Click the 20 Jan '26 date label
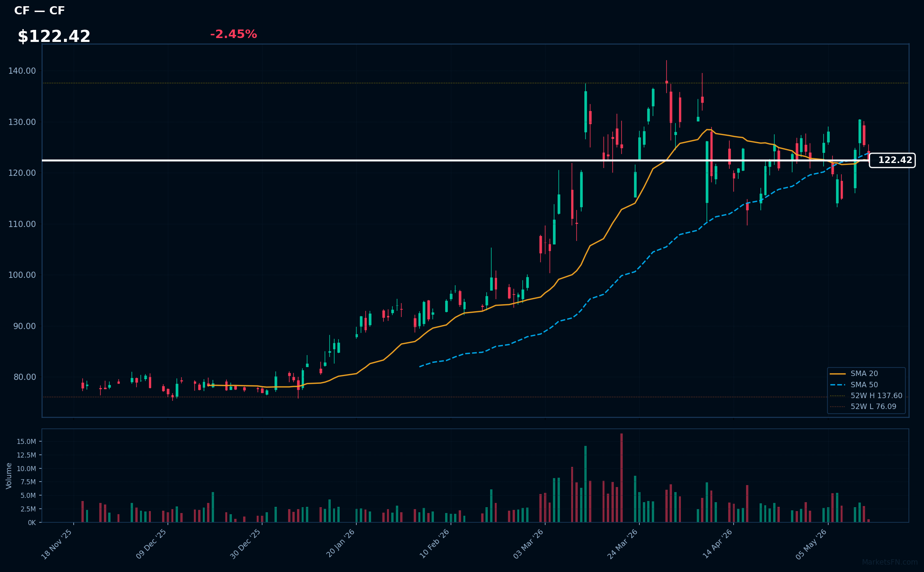 340,544
